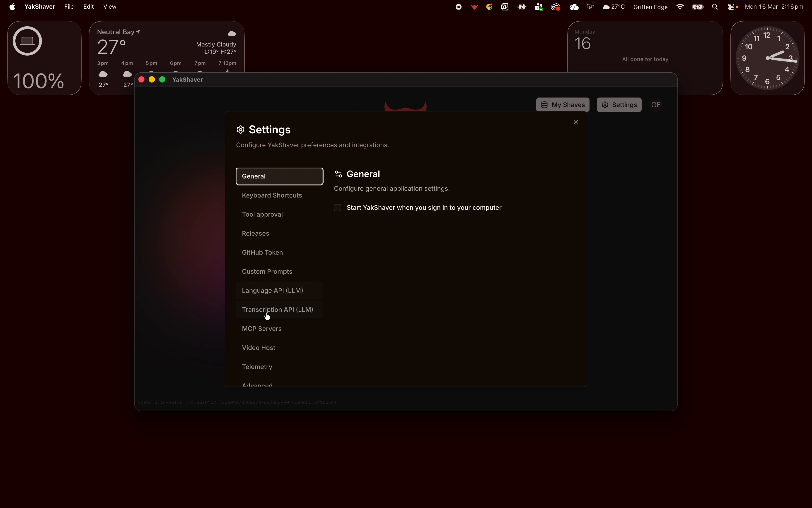Go to Releases settings section
The height and width of the screenshot is (508, 812).
280,234
